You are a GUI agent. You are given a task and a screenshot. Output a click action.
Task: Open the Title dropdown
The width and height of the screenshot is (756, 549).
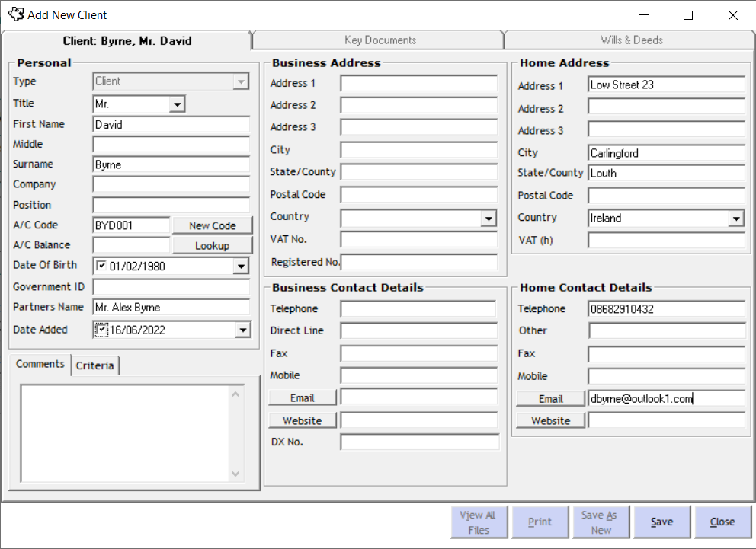click(178, 104)
